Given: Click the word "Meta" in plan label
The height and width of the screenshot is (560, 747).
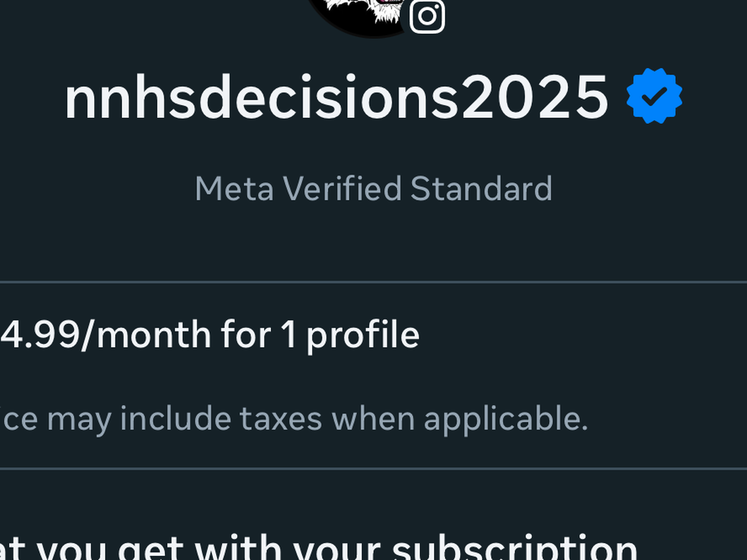Looking at the screenshot, I should point(234,189).
